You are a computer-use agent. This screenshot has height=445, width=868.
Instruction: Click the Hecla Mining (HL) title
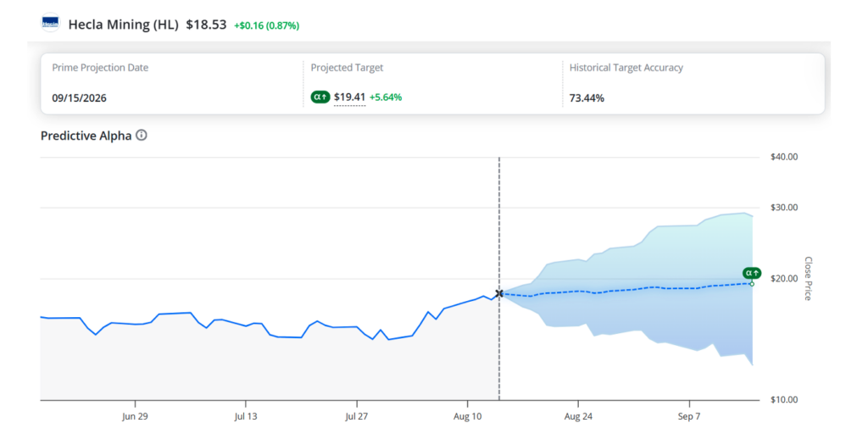tap(124, 25)
